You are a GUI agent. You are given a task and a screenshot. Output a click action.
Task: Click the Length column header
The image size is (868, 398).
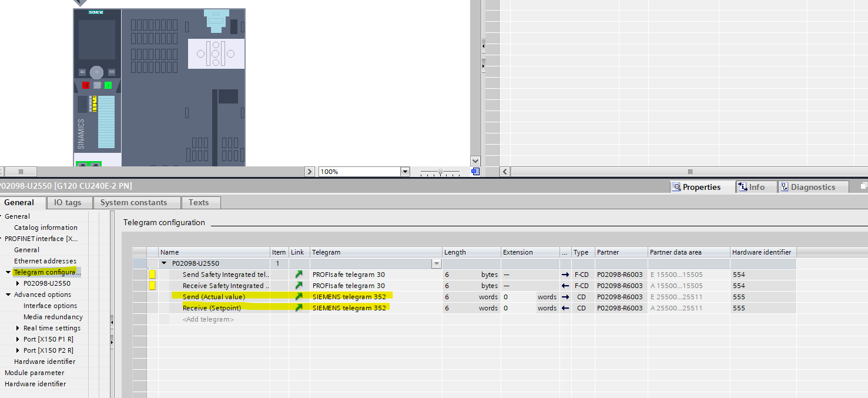pos(471,252)
